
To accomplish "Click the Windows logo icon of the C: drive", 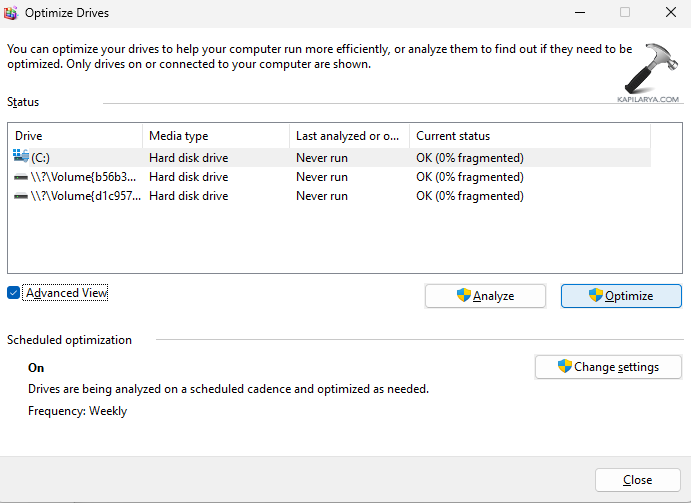I will pos(21,157).
